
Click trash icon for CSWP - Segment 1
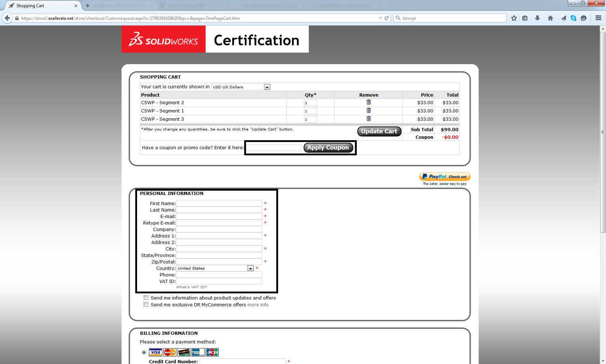[x=368, y=111]
